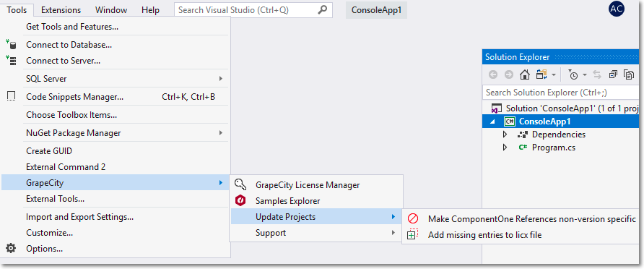
Task: Click the Back arrow in Solution Explorer toolbar
Action: (x=493, y=74)
